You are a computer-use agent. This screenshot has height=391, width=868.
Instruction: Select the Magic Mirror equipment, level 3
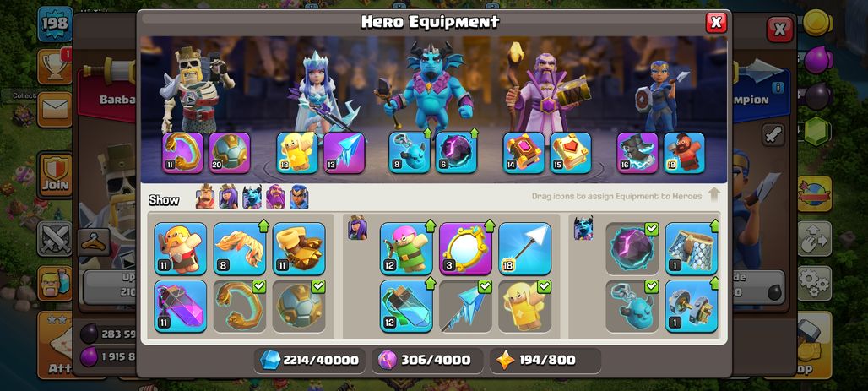[x=465, y=248]
